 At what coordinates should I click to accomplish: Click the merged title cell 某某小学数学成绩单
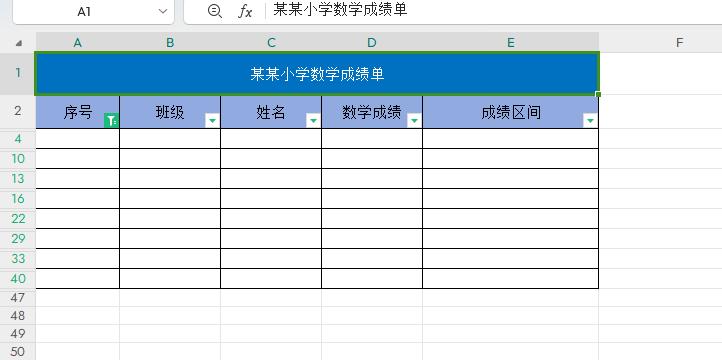click(317, 74)
